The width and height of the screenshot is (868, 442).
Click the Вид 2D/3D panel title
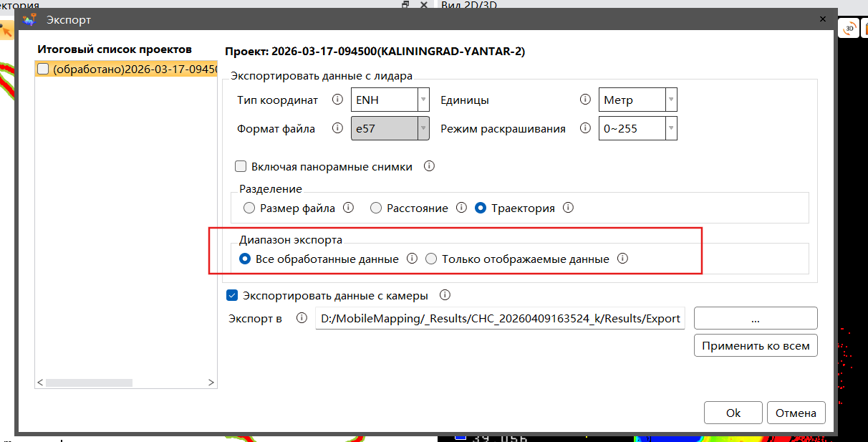(469, 4)
